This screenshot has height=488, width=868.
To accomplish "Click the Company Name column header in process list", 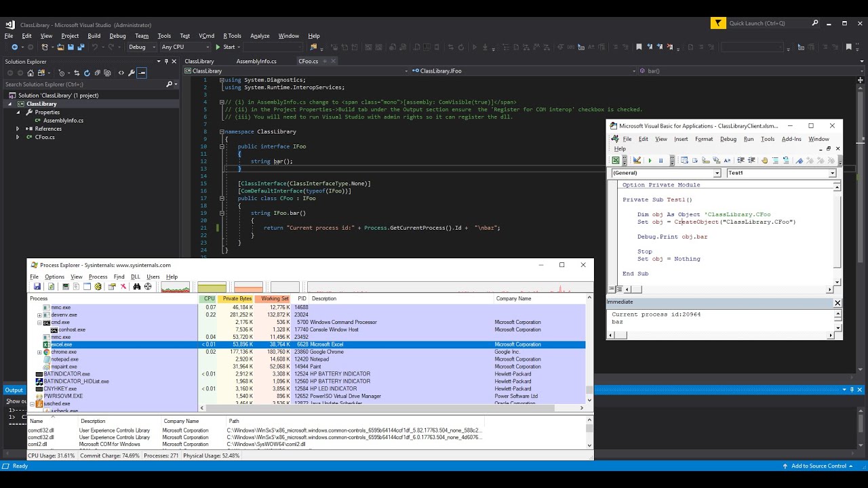I will [x=513, y=299].
